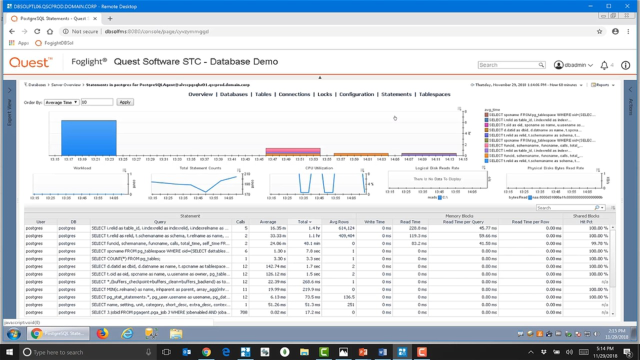Open File Explorer folder on the remote taskbar
640x360 pixels.
point(176,333)
